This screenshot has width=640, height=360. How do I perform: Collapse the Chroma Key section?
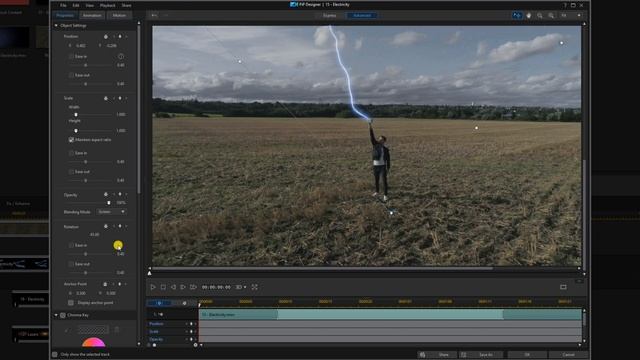click(x=56, y=315)
